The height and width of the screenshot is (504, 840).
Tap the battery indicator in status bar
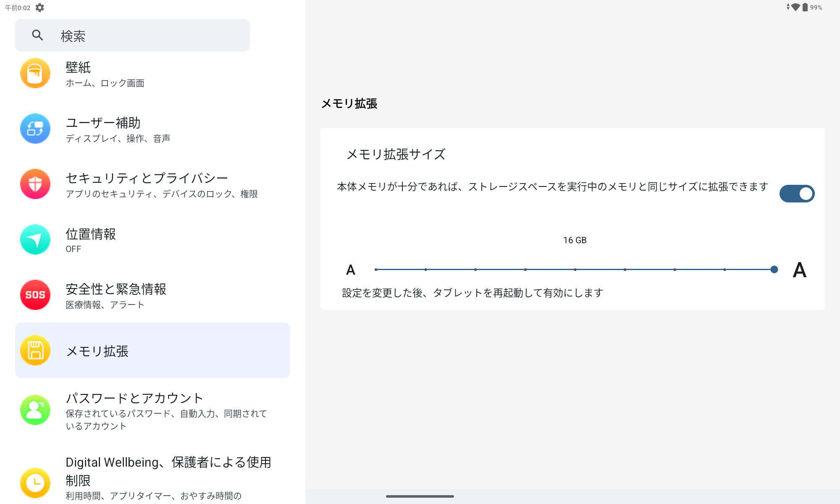805,7
